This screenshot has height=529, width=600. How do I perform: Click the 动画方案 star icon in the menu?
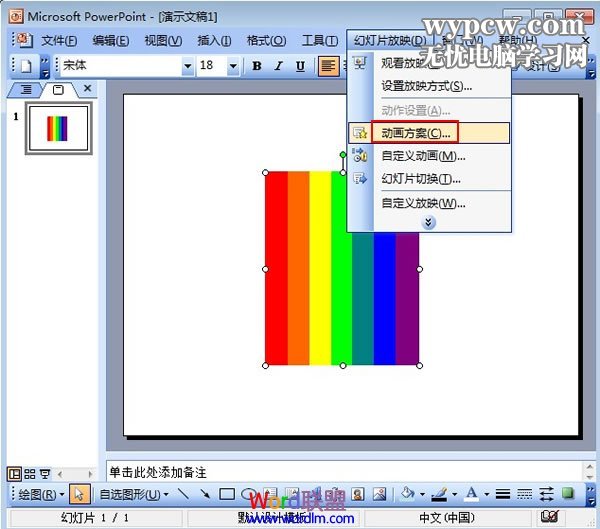point(360,133)
